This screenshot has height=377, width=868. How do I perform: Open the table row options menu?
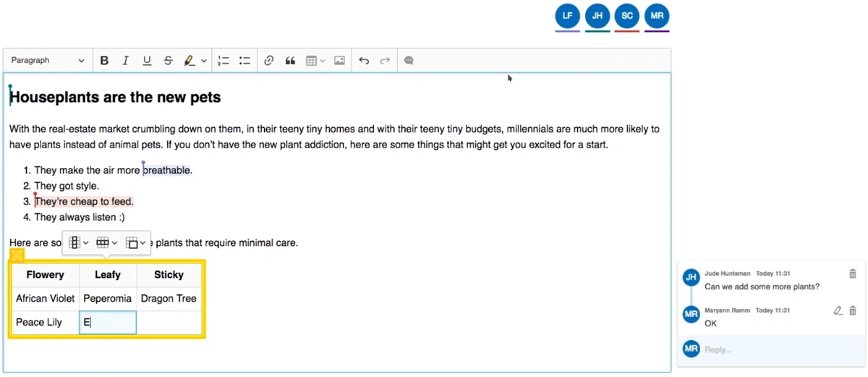[x=107, y=242]
